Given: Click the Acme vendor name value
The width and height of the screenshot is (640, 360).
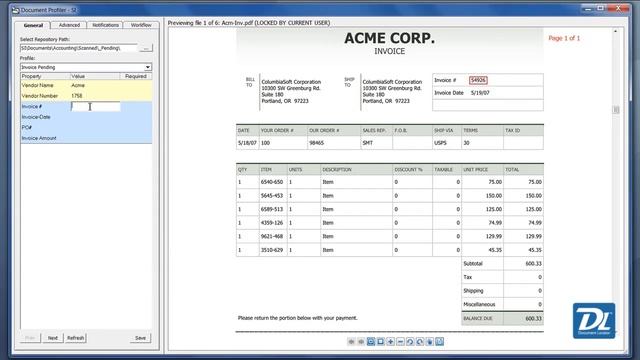Looking at the screenshot, I should coord(78,85).
